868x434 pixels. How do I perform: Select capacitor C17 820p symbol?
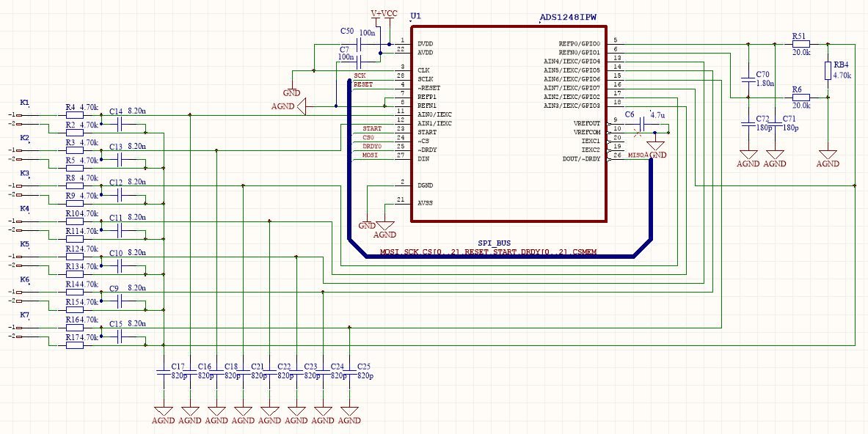click(x=164, y=372)
